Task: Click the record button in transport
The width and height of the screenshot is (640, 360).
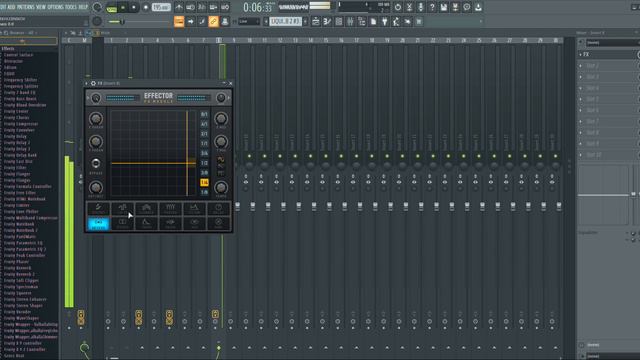Action: coord(146,7)
